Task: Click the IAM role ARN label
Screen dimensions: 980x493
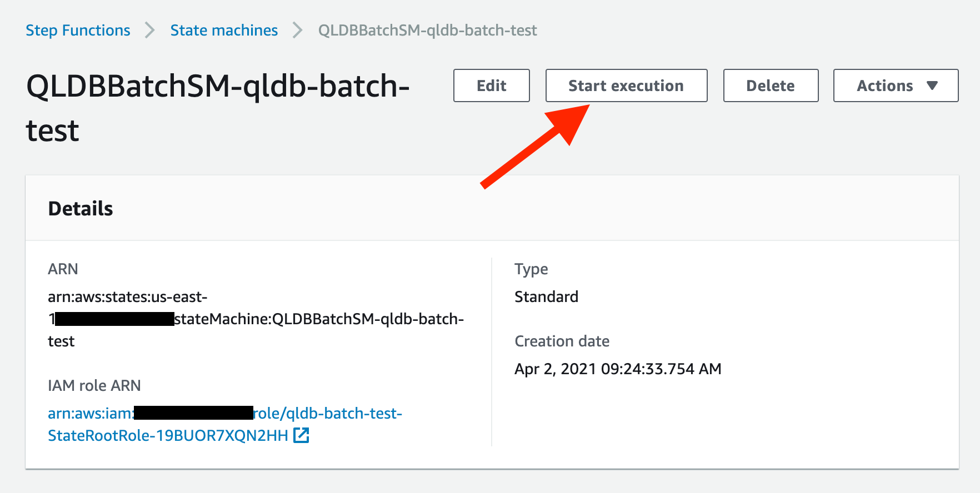Action: coord(94,385)
